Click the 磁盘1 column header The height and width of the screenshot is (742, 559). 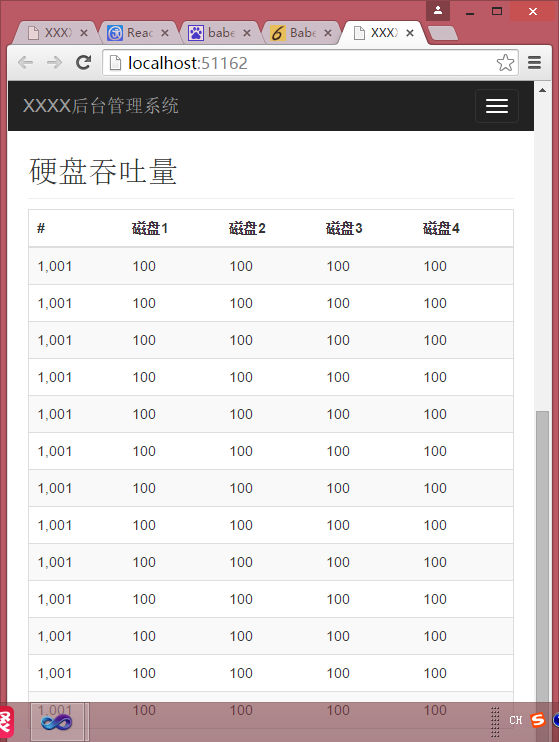pyautogui.click(x=150, y=229)
